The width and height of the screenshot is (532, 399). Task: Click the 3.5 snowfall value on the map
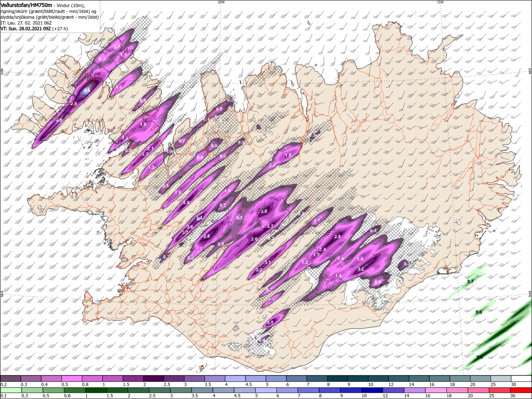coord(270,323)
